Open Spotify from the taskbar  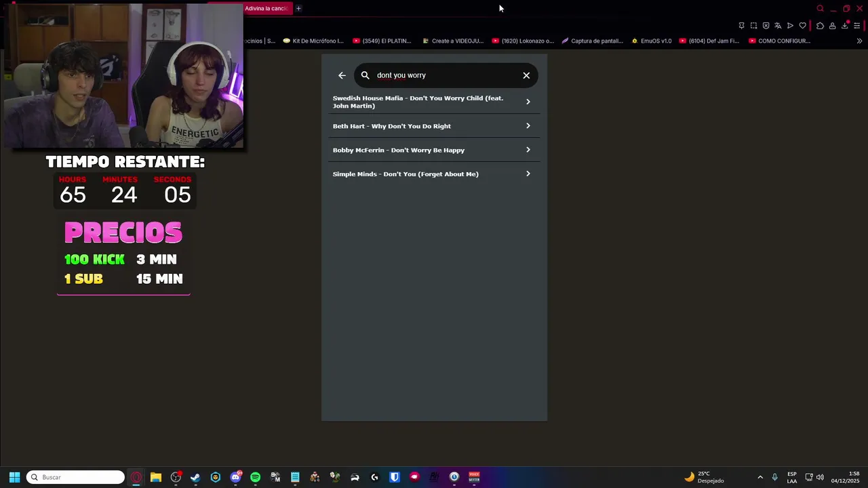(255, 477)
